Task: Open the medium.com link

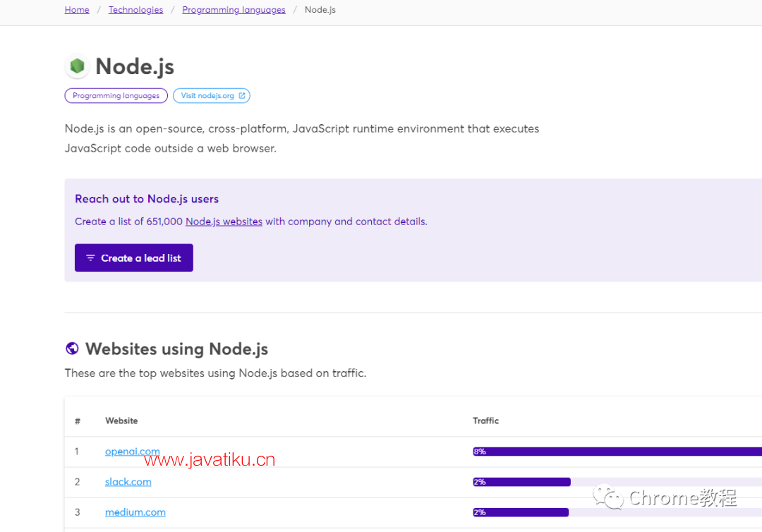Action: pyautogui.click(x=135, y=512)
